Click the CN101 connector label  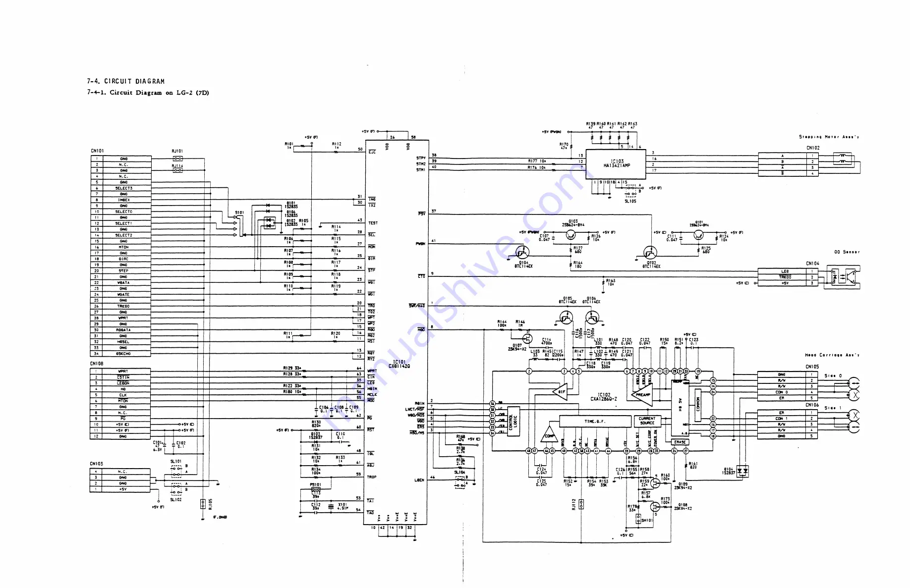(x=98, y=151)
